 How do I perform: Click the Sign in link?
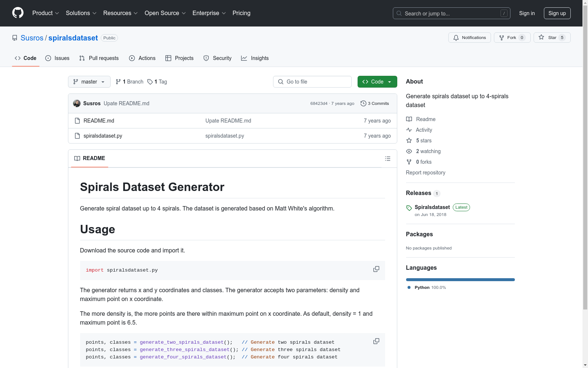(x=527, y=13)
